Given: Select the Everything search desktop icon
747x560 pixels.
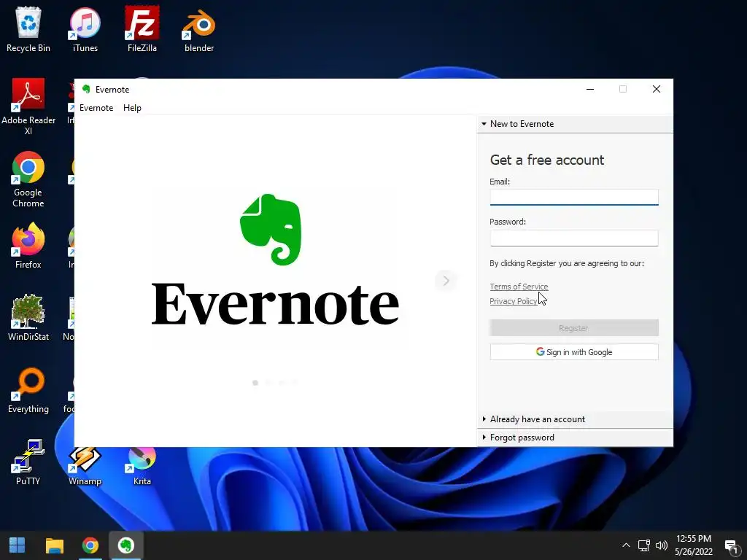Looking at the screenshot, I should (28, 391).
